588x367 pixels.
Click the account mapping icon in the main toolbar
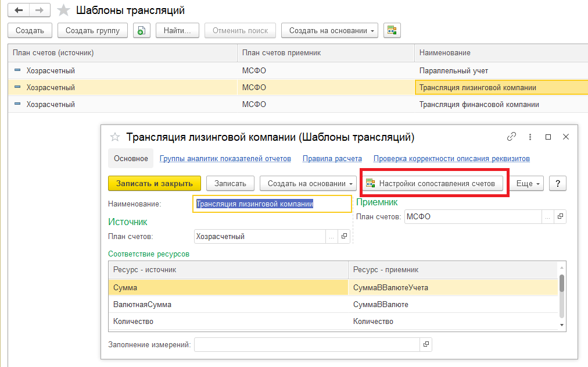coord(392,31)
